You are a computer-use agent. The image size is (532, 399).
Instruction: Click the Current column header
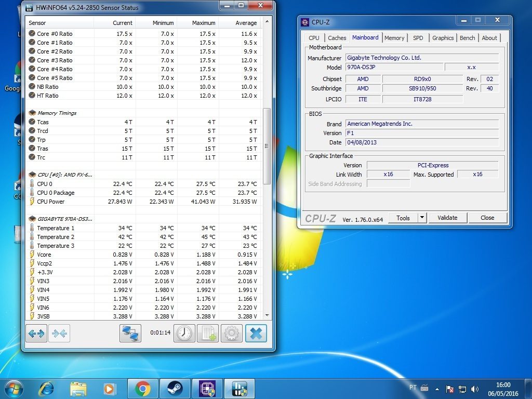pyautogui.click(x=115, y=23)
